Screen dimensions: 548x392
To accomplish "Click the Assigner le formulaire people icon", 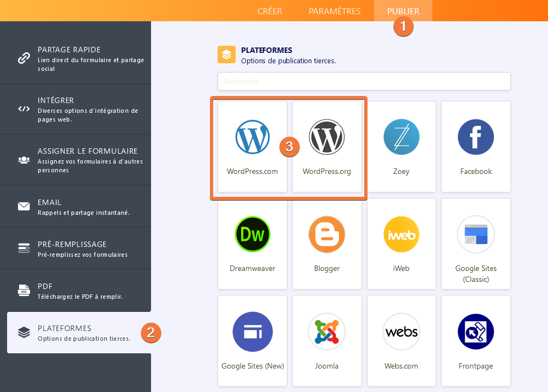I will point(24,160).
